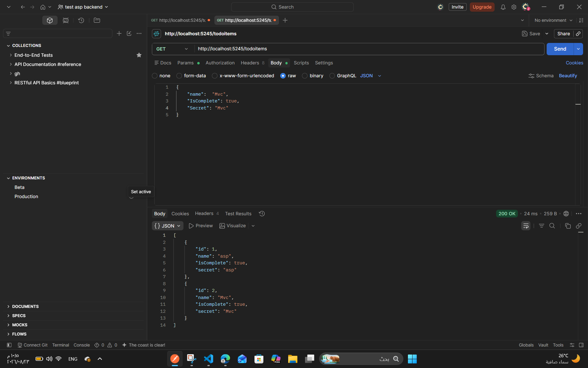
Task: Create new collection with plus icon
Action: [119, 33]
